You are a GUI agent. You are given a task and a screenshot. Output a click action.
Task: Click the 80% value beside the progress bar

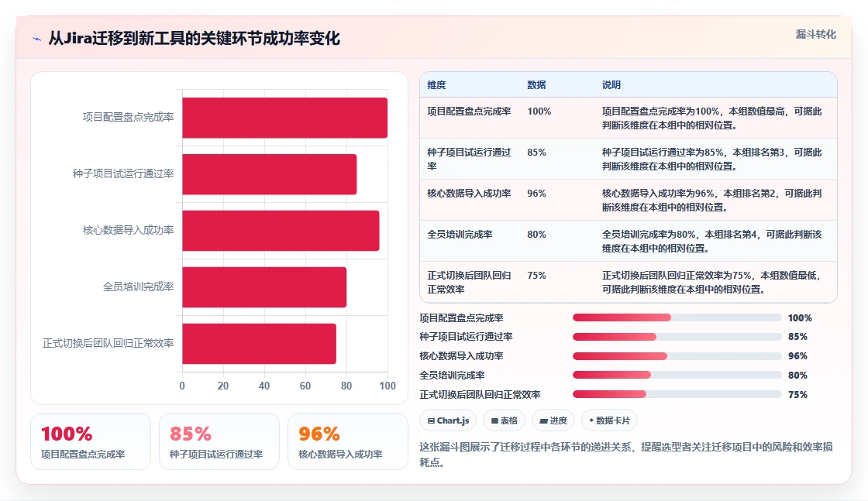(797, 376)
